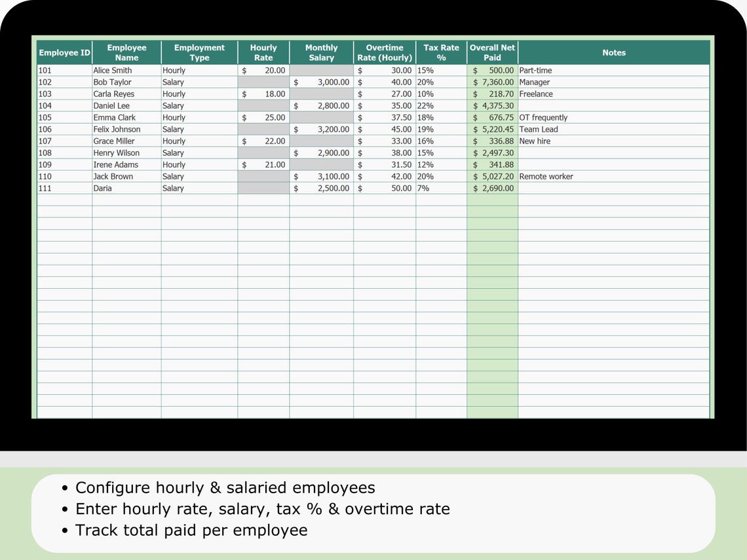Image resolution: width=747 pixels, height=560 pixels.
Task: Click overtime rate 37.50 for Emma Clark
Action: (385, 117)
